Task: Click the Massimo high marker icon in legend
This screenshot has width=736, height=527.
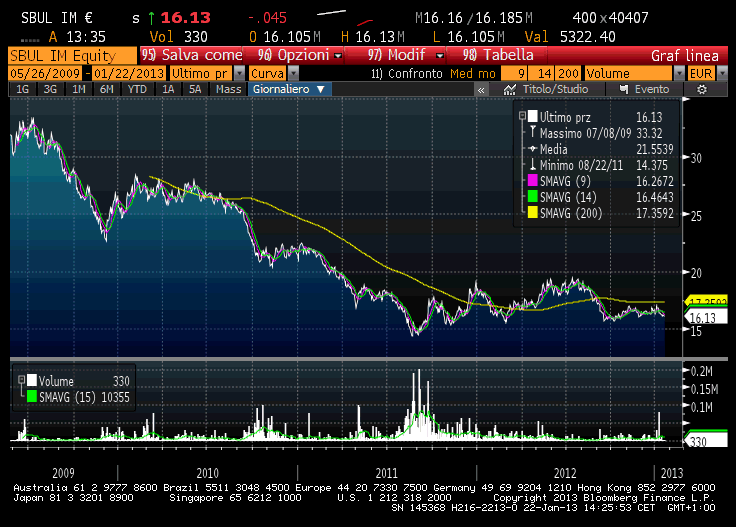Action: (533, 132)
